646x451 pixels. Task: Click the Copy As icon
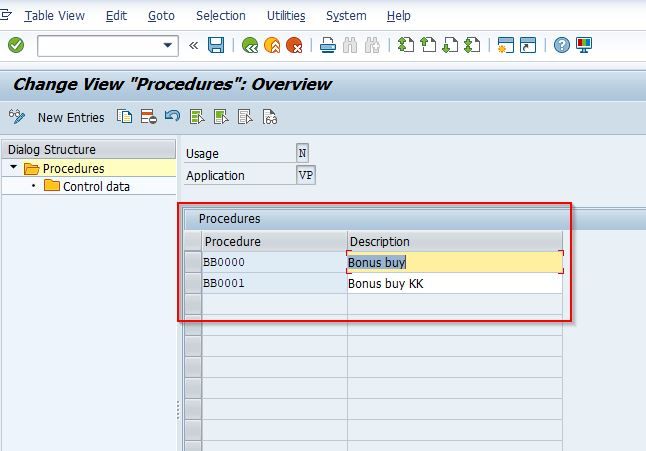pyautogui.click(x=124, y=117)
